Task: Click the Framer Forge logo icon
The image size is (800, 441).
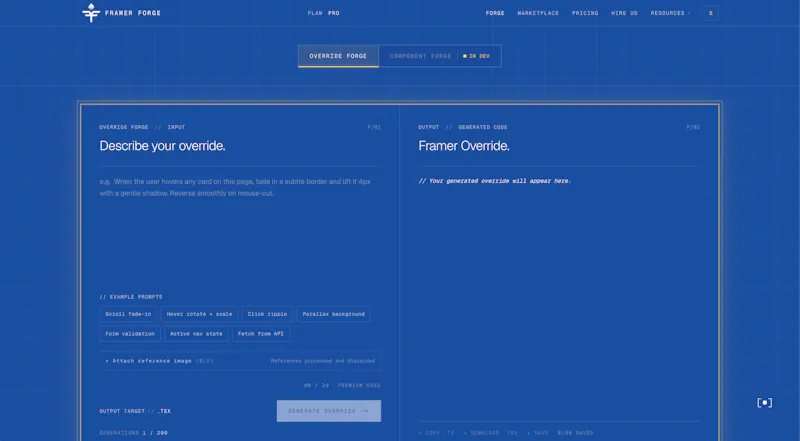Action: point(91,13)
